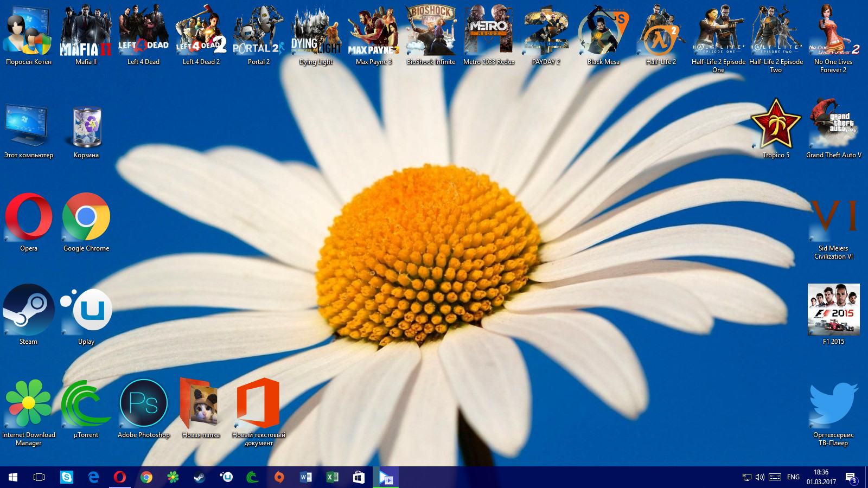This screenshot has width=868, height=488.
Task: Select the PAYDAY 2 desktop shortcut
Action: [546, 35]
